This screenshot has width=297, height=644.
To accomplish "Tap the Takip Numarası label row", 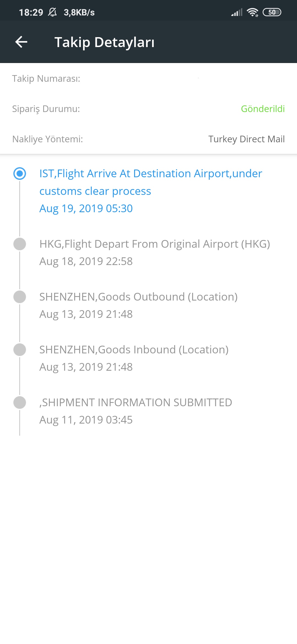I will pyautogui.click(x=148, y=78).
